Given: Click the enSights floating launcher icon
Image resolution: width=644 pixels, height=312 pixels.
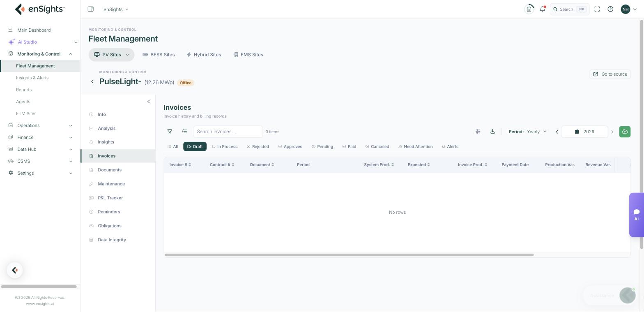Looking at the screenshot, I should click(15, 270).
